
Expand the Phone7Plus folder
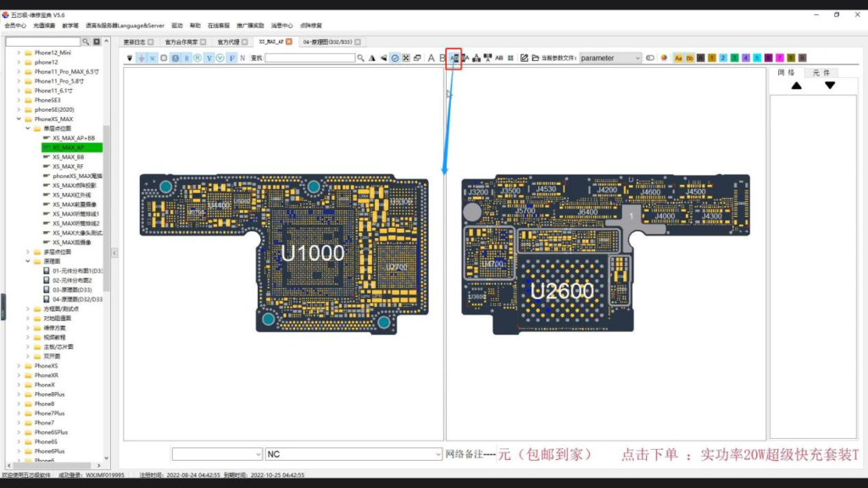[x=19, y=413]
